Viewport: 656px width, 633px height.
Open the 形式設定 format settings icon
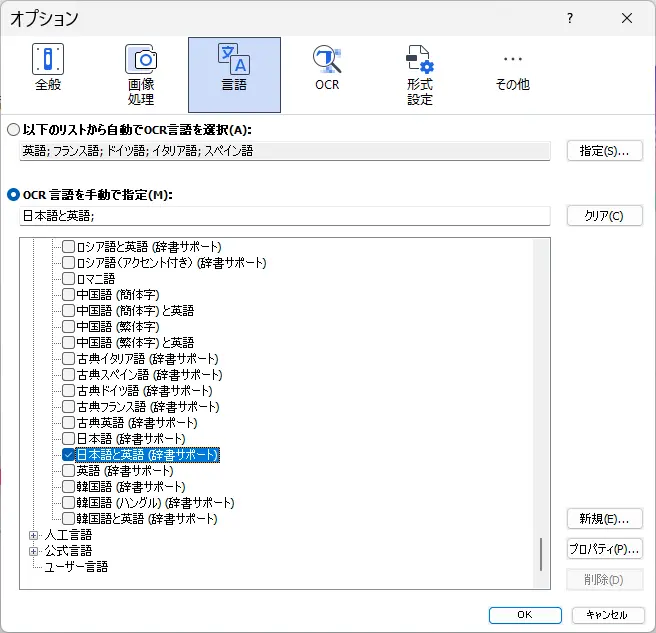[x=420, y=74]
